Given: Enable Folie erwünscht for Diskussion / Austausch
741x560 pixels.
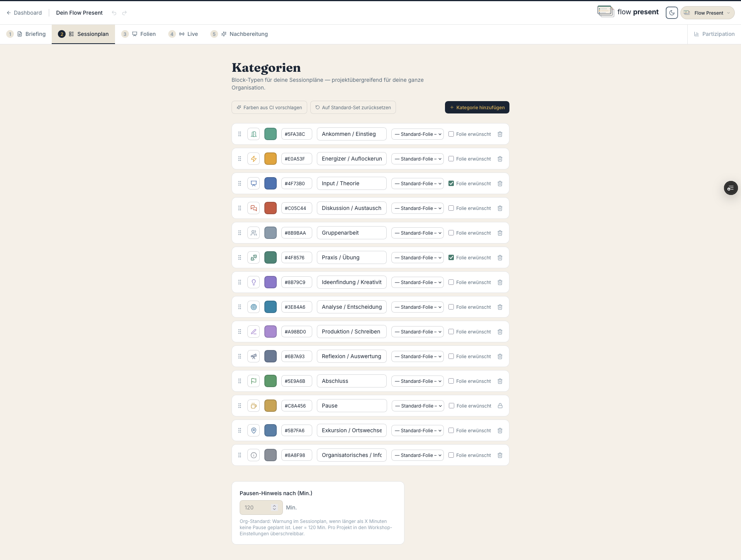Looking at the screenshot, I should click(451, 208).
